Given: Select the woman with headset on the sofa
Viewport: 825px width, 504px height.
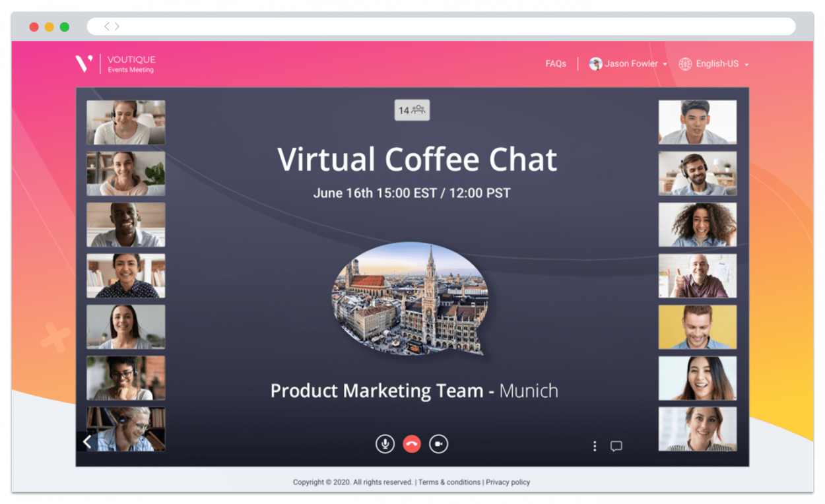Looking at the screenshot, I should click(126, 123).
